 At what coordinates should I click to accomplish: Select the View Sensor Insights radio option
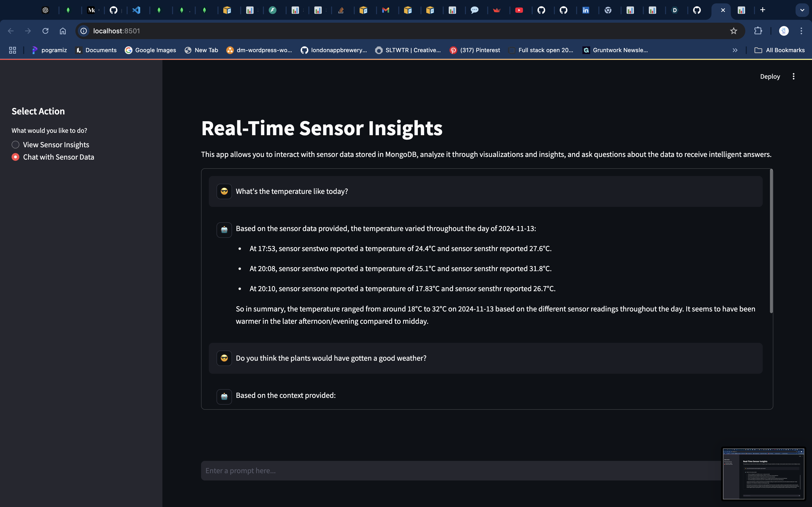[x=16, y=145]
